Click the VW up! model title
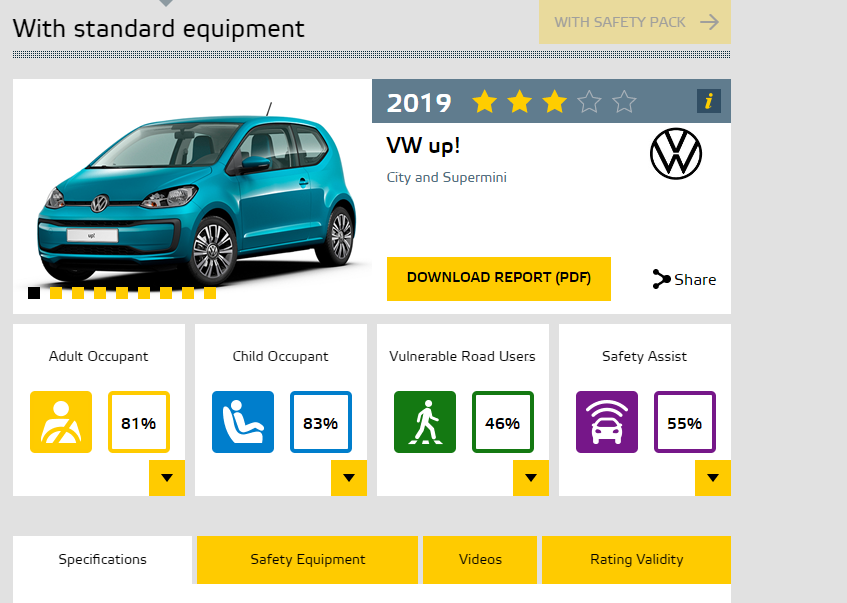This screenshot has width=847, height=603. click(423, 146)
